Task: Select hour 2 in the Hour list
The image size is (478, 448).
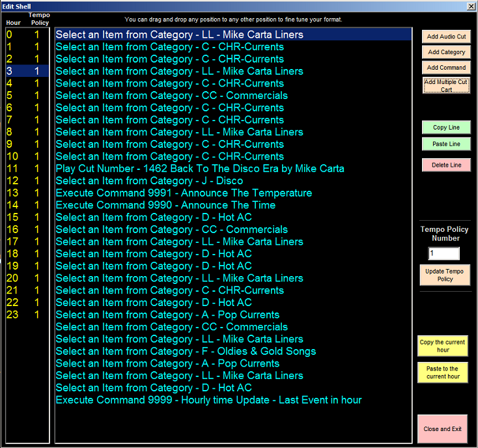Action: click(x=27, y=59)
